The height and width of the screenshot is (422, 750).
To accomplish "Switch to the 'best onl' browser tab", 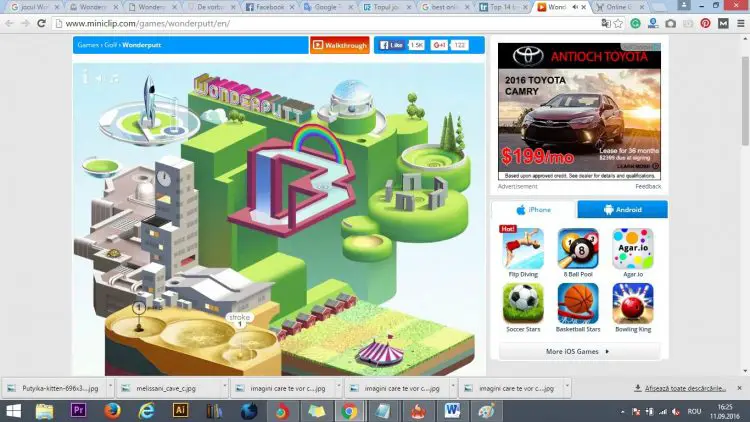I will pyautogui.click(x=445, y=7).
